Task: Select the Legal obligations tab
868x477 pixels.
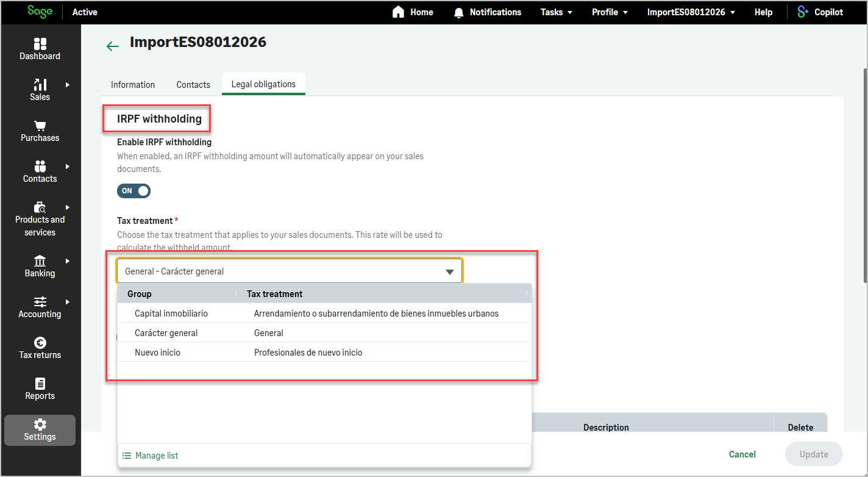Action: point(263,84)
